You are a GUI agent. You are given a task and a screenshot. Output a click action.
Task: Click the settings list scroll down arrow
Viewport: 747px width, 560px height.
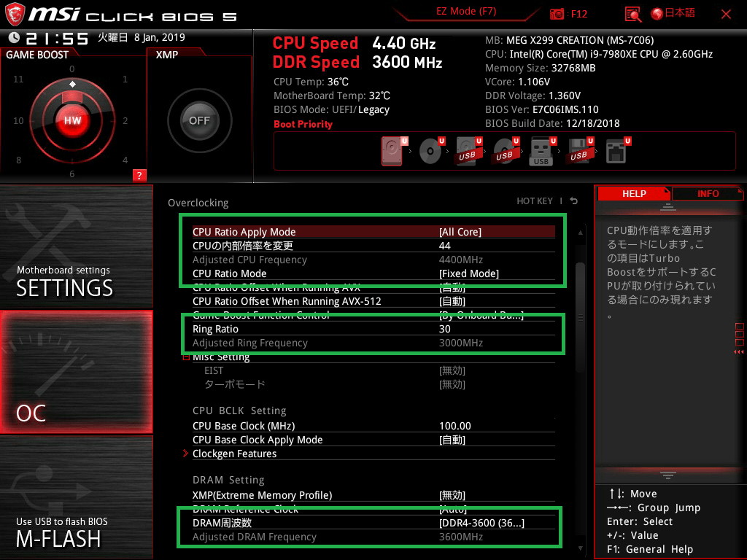(580, 548)
